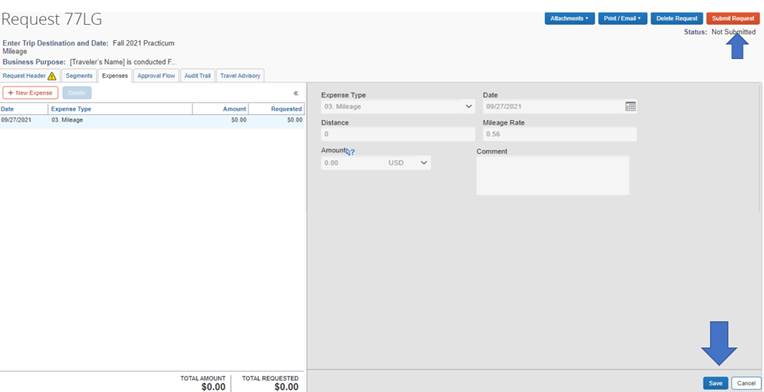Click the Amount help question mark icon
The width and height of the screenshot is (764, 392).
(x=350, y=152)
